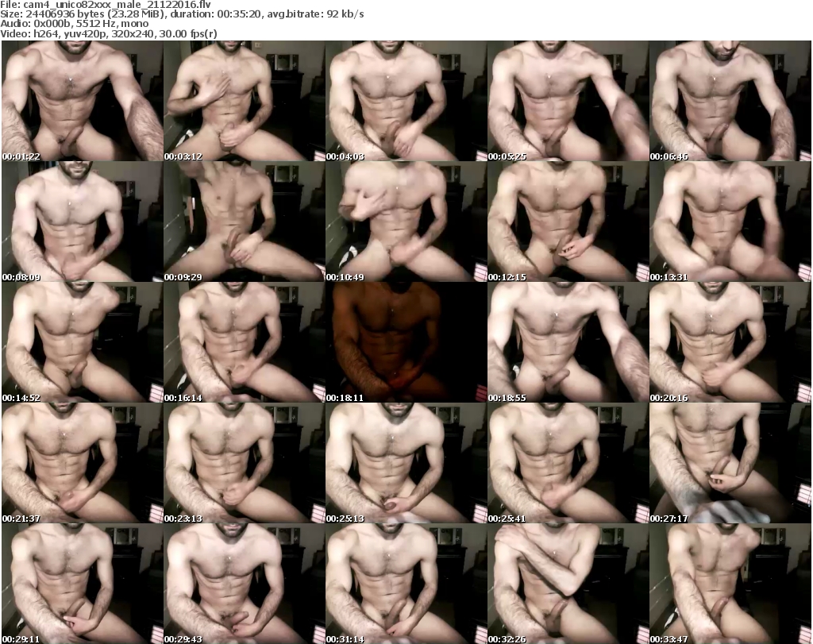The width and height of the screenshot is (813, 644).
Task: Open the last thumbnail at 00:33:47
Action: (x=730, y=584)
